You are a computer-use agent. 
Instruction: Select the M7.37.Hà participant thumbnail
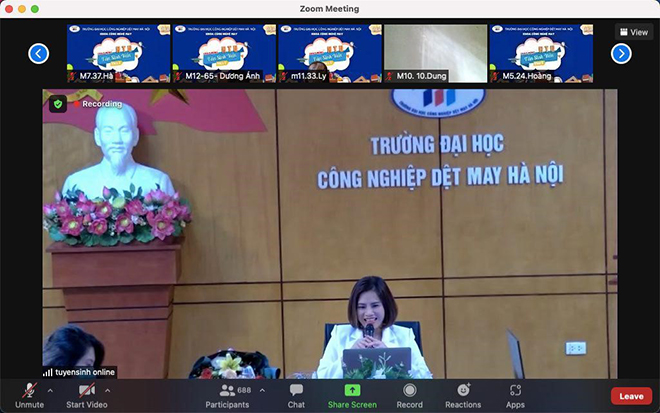coord(118,53)
